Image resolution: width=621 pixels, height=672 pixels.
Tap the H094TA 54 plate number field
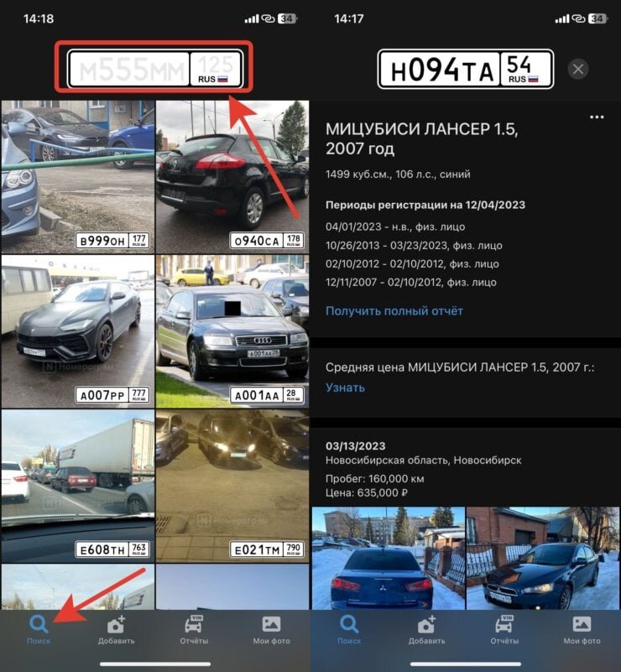pyautogui.click(x=466, y=69)
